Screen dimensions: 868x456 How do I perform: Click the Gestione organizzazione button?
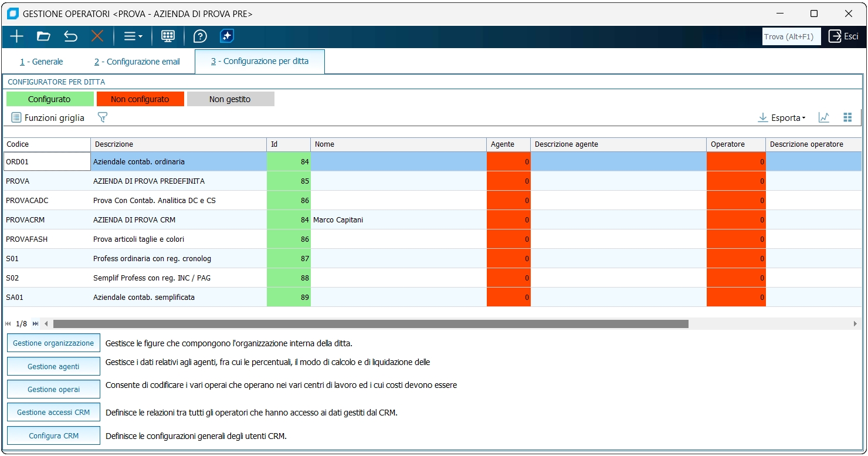53,343
